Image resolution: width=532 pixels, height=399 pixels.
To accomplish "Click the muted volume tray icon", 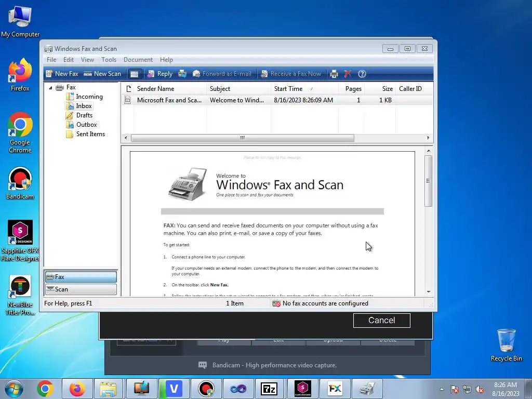I will (480, 390).
